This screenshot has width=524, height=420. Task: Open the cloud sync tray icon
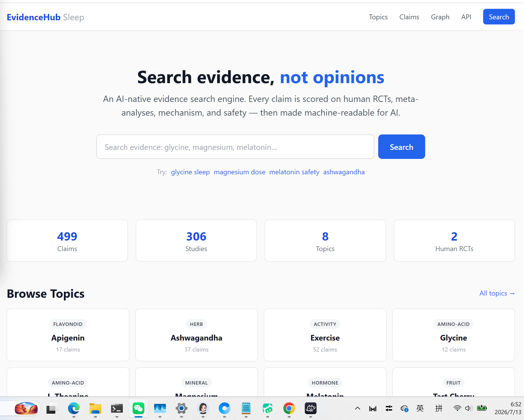(404, 409)
